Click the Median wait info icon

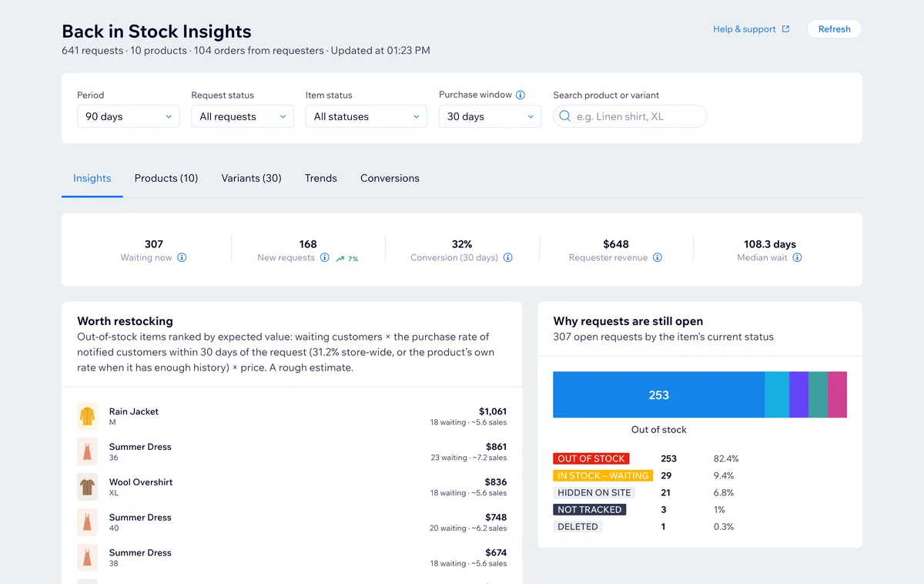(x=798, y=258)
